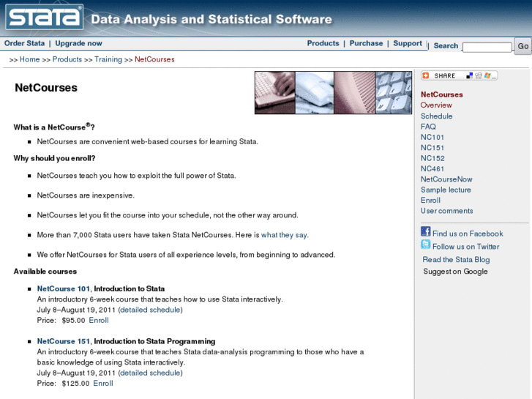Click the Upgrade now link

pos(78,44)
